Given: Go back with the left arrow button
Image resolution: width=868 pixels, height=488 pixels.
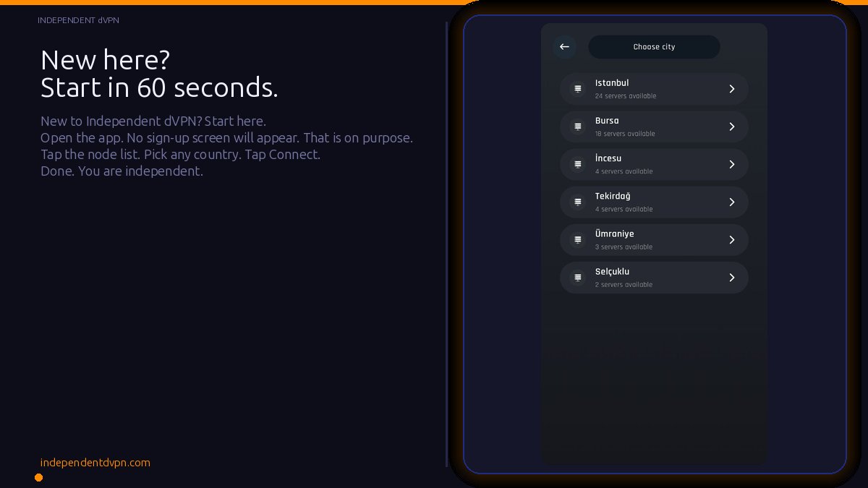Looking at the screenshot, I should coord(564,47).
